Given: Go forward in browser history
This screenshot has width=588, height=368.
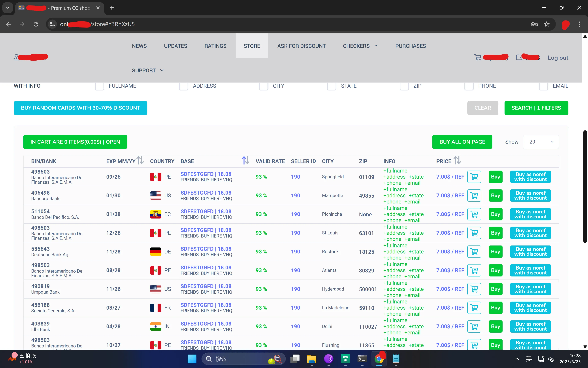Looking at the screenshot, I should tap(22, 24).
